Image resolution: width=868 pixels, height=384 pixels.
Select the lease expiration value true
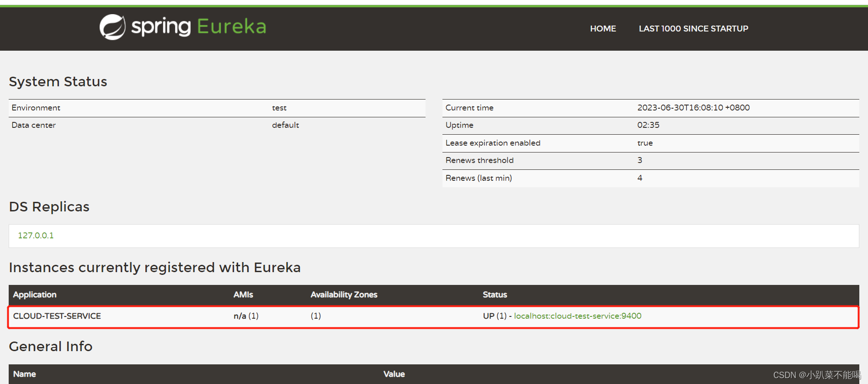(645, 143)
